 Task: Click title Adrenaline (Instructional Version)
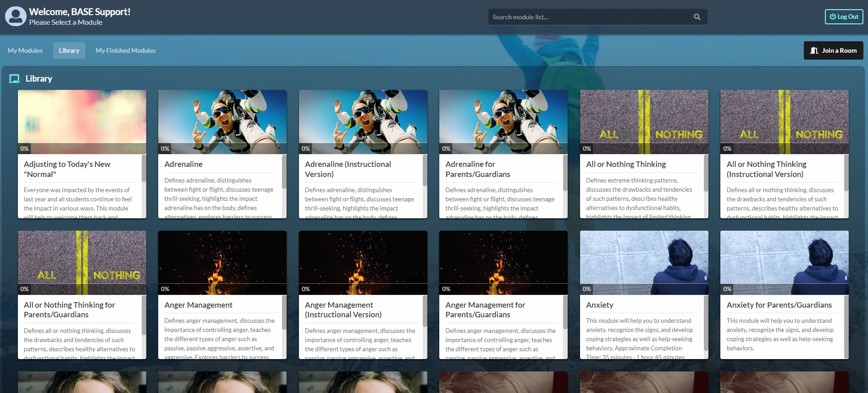[348, 169]
